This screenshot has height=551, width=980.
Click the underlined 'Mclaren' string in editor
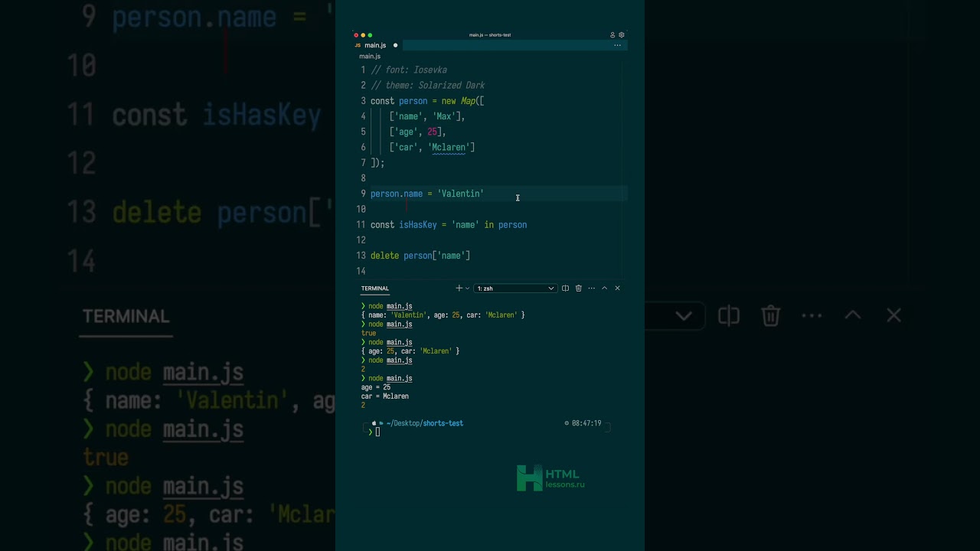(x=449, y=148)
